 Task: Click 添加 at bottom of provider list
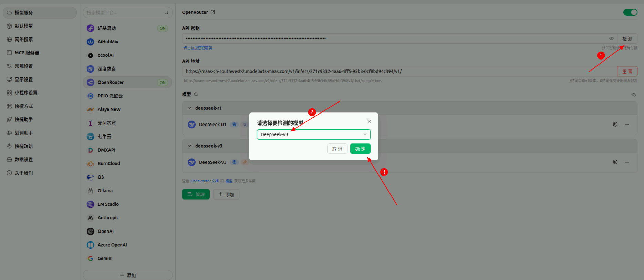[128, 275]
